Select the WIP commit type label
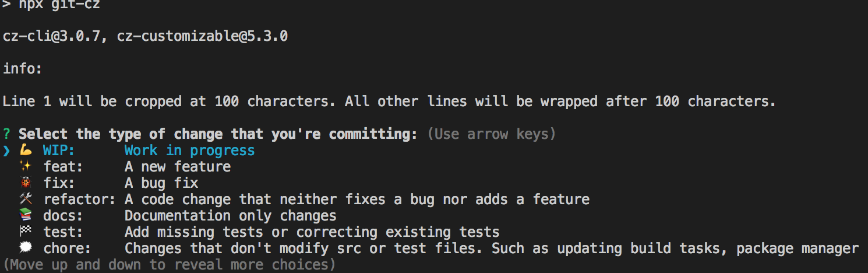Viewport: 868px width, 273px height. coord(59,150)
